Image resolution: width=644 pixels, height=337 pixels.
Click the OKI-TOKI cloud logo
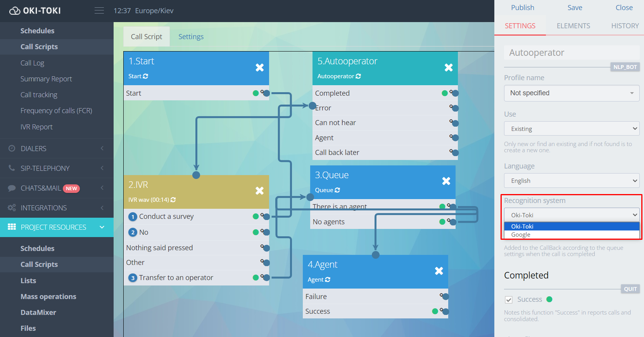(x=15, y=11)
